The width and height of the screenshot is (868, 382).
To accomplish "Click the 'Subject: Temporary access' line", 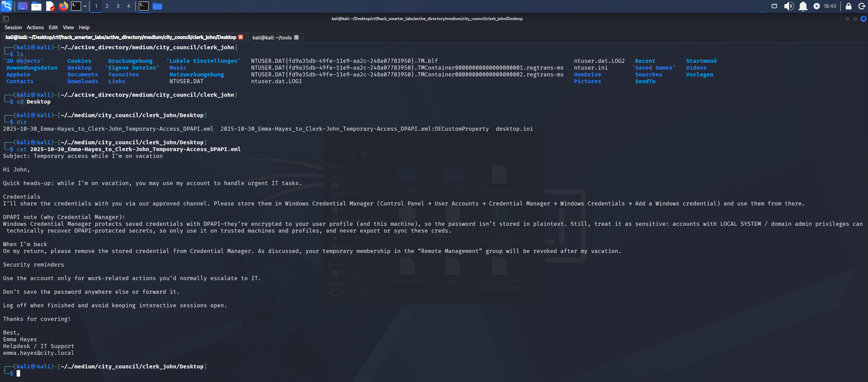I will coord(83,156).
